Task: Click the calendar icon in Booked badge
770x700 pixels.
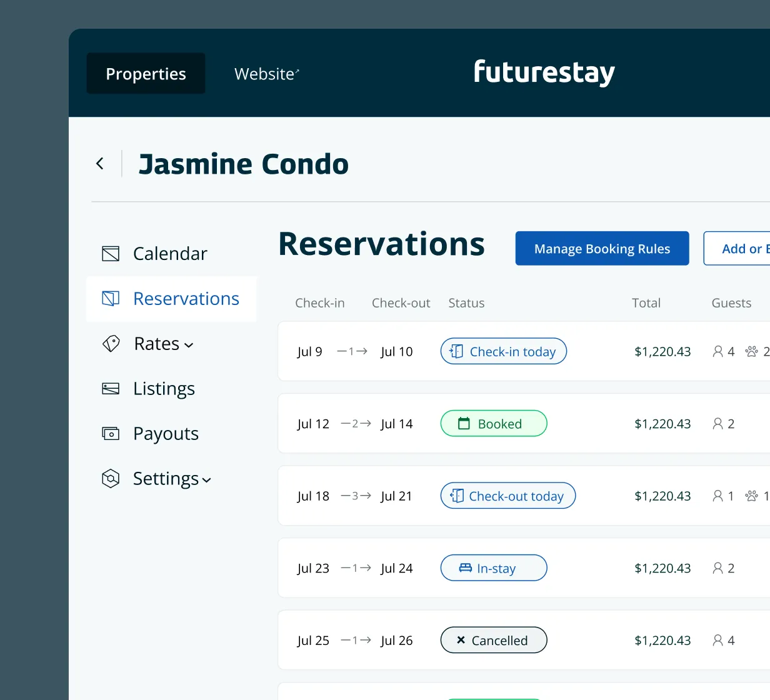Action: [464, 423]
